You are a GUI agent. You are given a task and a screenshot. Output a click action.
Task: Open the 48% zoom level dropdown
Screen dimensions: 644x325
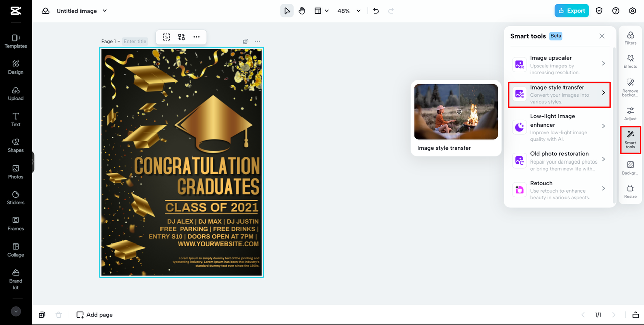click(x=349, y=11)
